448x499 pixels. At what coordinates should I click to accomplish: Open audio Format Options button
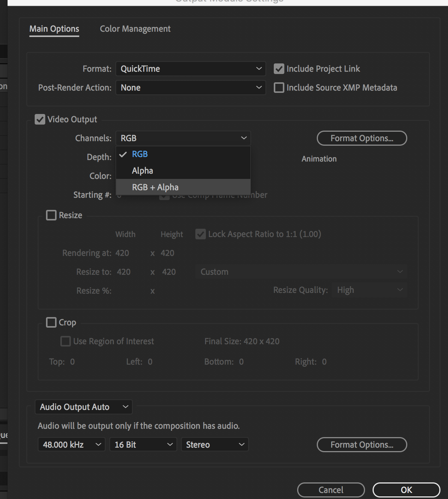(x=362, y=445)
